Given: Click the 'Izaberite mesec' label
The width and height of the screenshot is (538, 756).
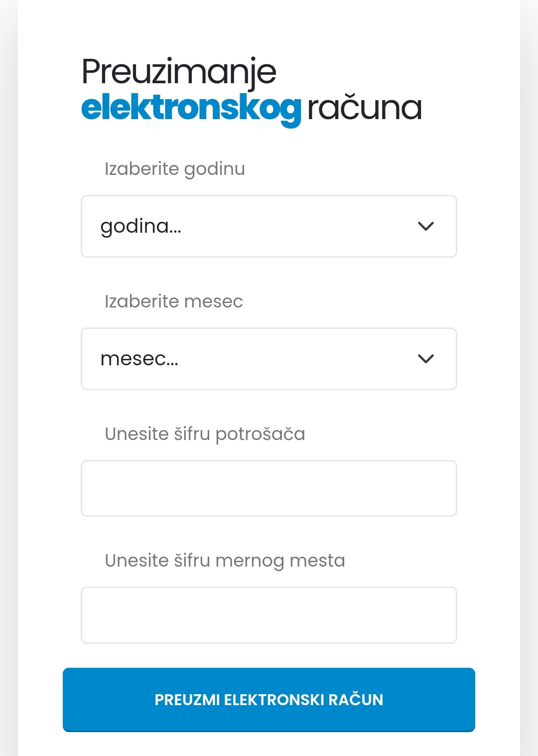Looking at the screenshot, I should coord(174,302).
